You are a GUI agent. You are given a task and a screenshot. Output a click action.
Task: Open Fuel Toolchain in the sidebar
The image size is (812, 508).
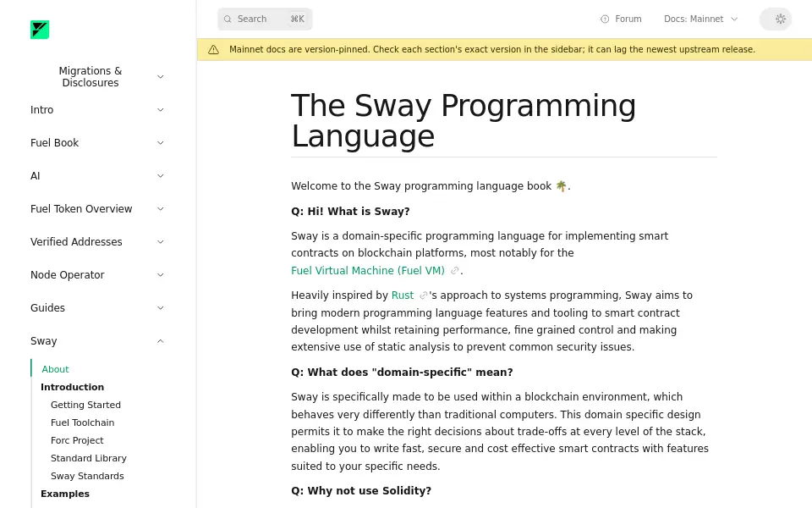point(82,422)
